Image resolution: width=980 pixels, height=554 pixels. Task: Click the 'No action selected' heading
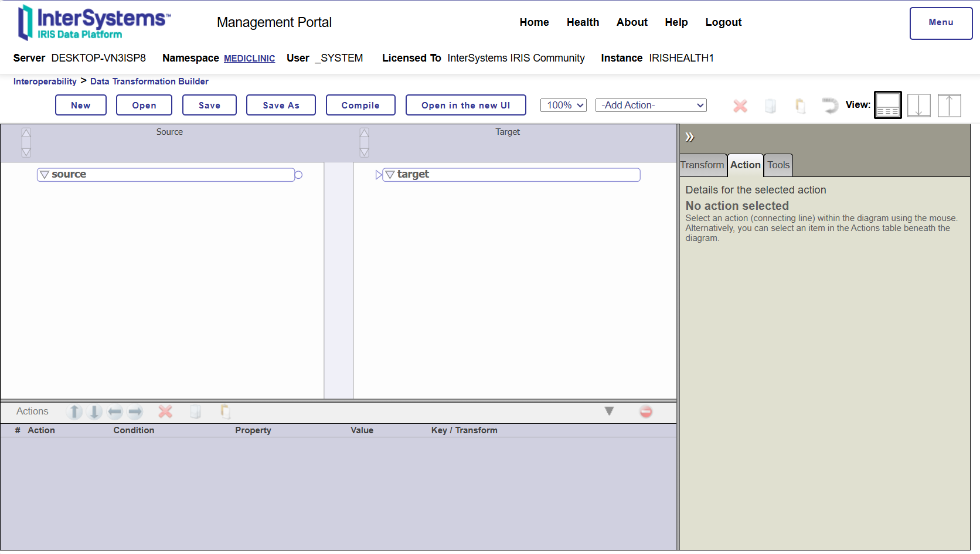tap(737, 206)
